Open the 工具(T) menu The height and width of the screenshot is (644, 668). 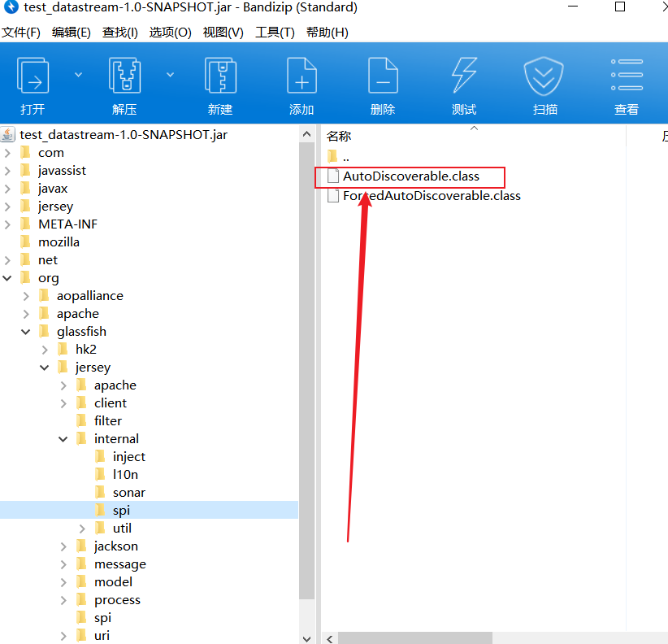[275, 33]
